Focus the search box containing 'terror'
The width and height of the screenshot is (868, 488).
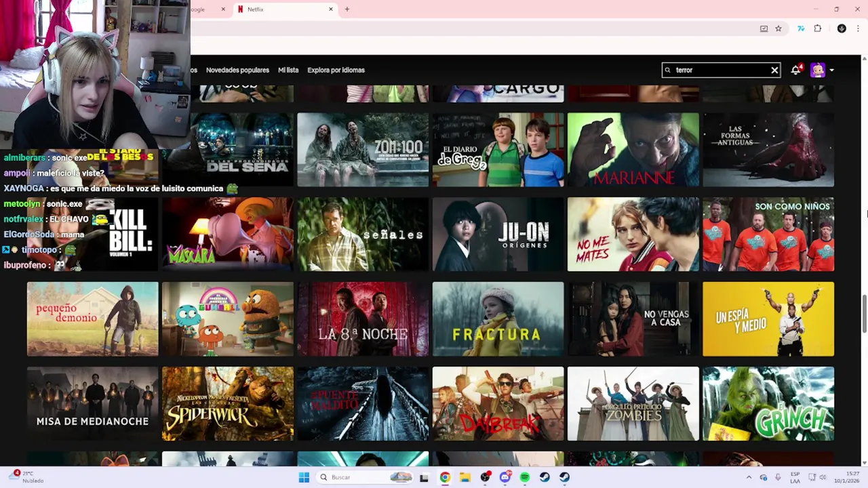[x=721, y=70]
